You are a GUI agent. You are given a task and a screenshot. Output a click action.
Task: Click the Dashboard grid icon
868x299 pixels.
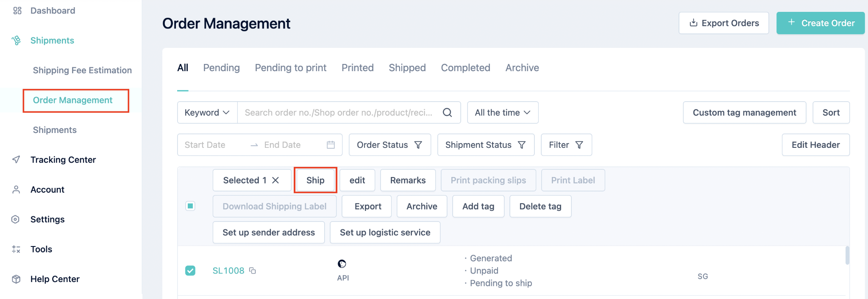(x=17, y=11)
